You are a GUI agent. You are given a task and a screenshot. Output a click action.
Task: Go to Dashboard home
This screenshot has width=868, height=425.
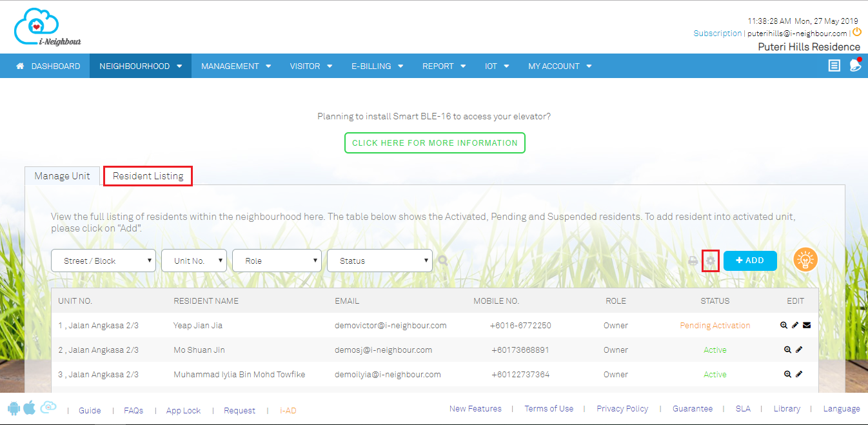coord(48,66)
